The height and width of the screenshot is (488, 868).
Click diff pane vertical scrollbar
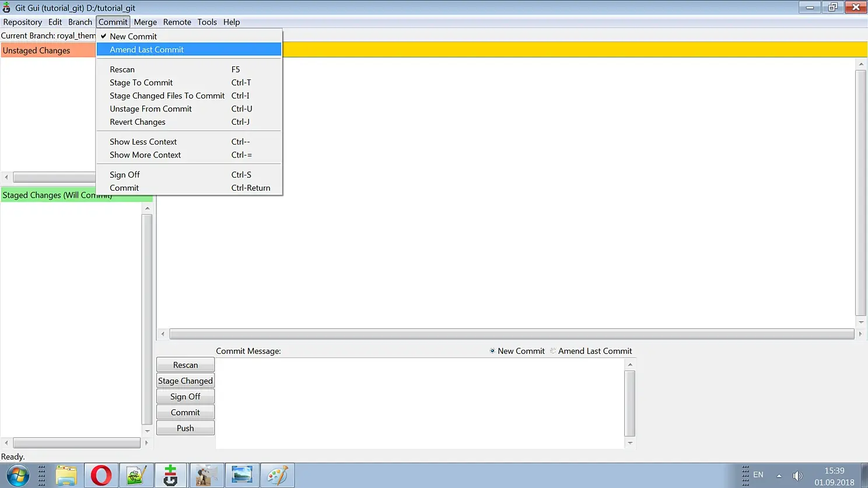[x=861, y=192]
